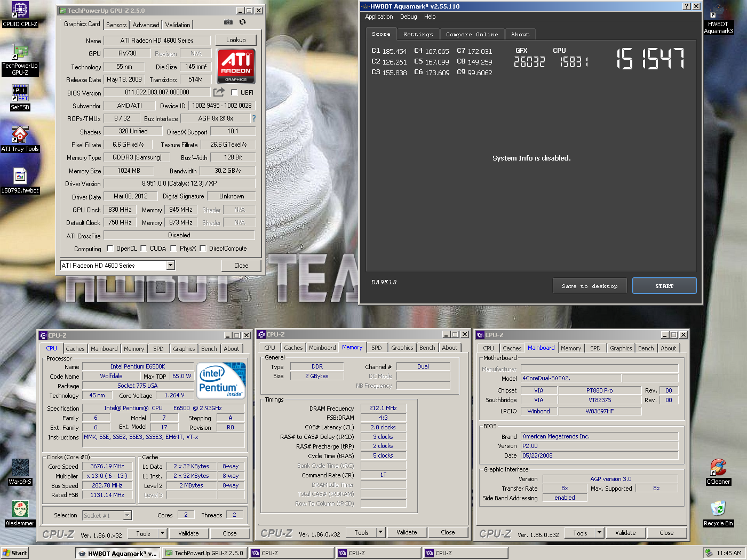Expand Tools dropdown arrow in CPU-Z Mainboard window
The width and height of the screenshot is (747, 560).
599,532
